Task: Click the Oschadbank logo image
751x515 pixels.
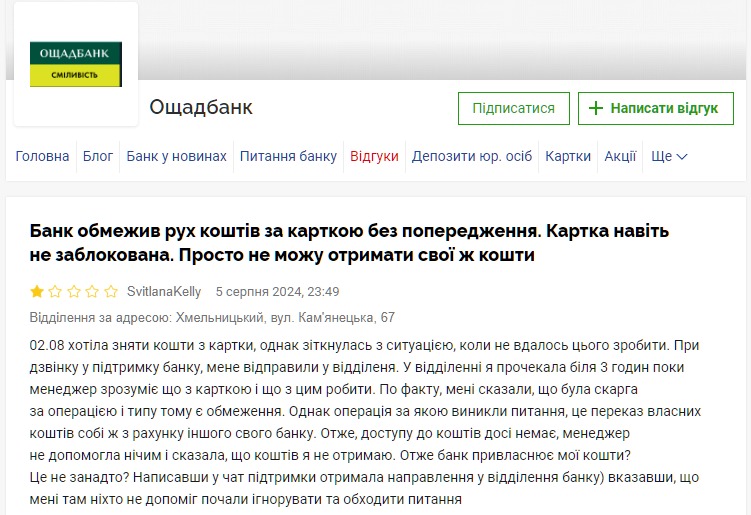Action: (x=76, y=64)
